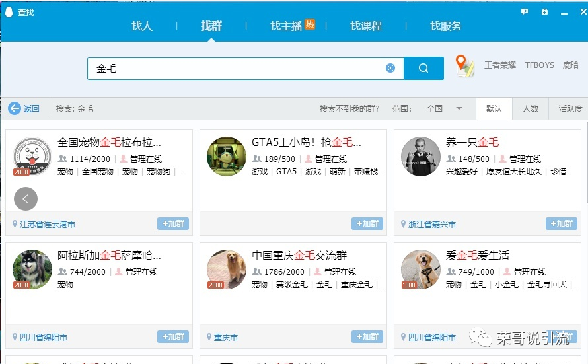Open avatar of 爱金毛爱生活 group
The width and height of the screenshot is (588, 364).
click(x=421, y=269)
